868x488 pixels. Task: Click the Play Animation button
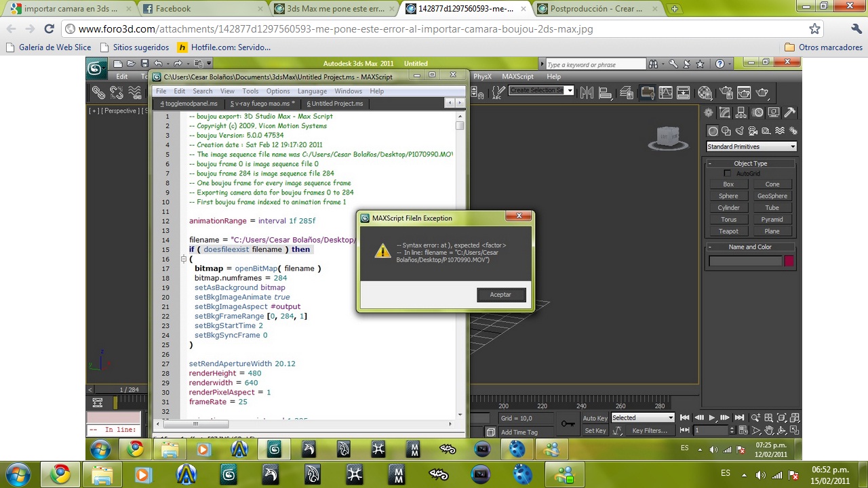click(712, 418)
